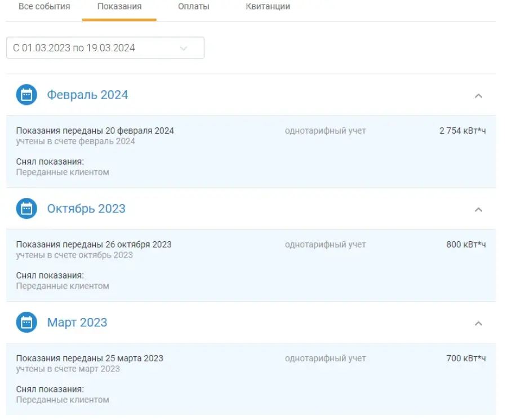The height and width of the screenshot is (420, 507).
Task: Click the calendar icon beside Февраль 2024
Action: [x=26, y=95]
